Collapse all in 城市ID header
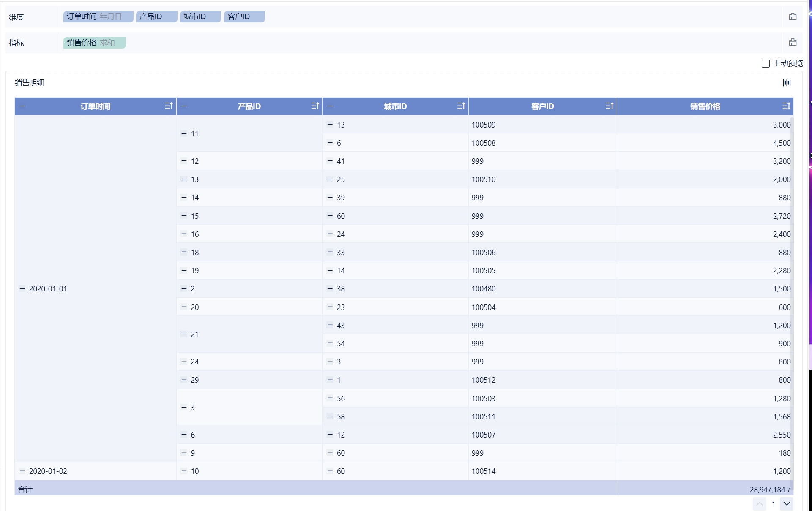This screenshot has width=812, height=511. pos(330,106)
